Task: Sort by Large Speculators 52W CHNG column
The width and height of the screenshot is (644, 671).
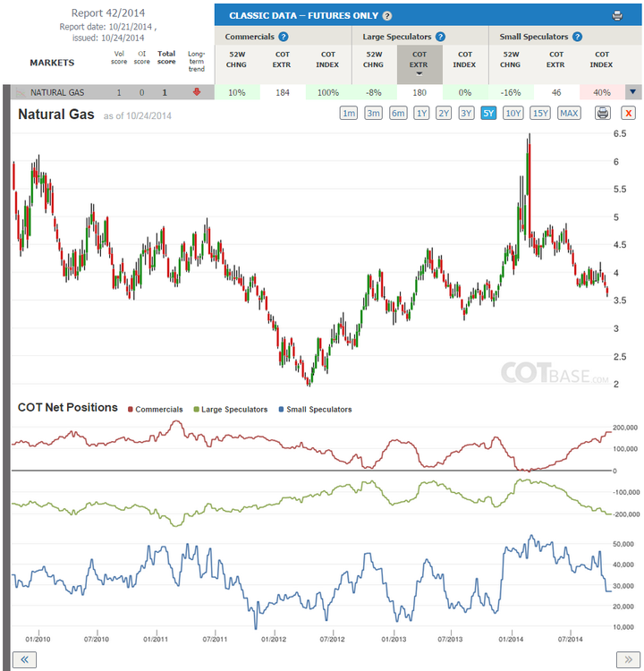Action: point(374,59)
